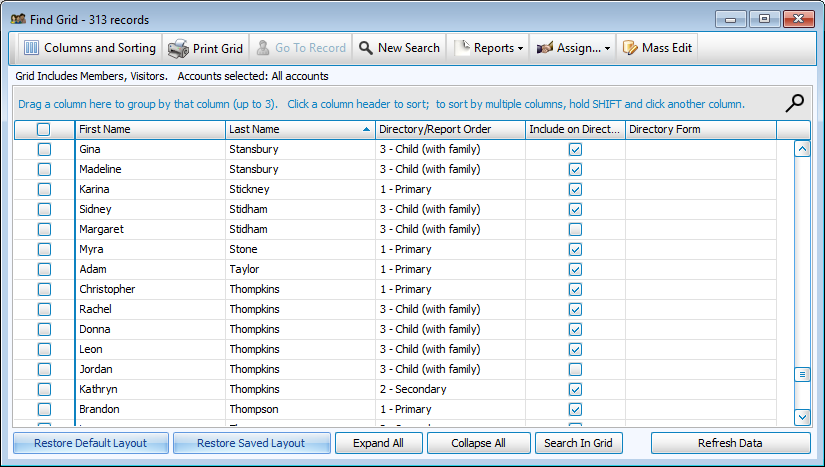Click the New Search magnifier icon
825x467 pixels.
(x=366, y=48)
